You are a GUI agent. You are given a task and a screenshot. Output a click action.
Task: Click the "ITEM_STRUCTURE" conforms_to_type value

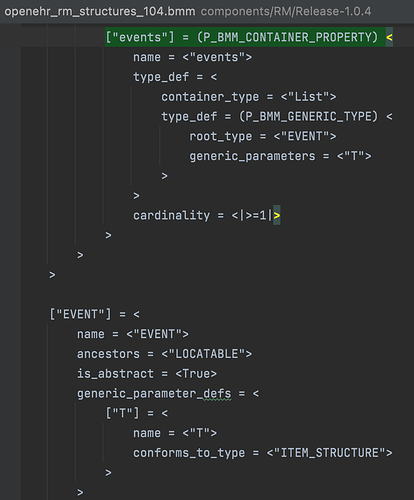(329, 453)
